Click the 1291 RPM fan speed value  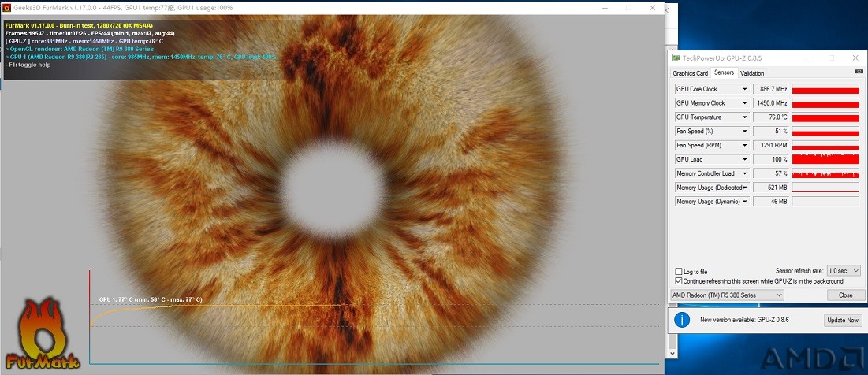pos(771,146)
